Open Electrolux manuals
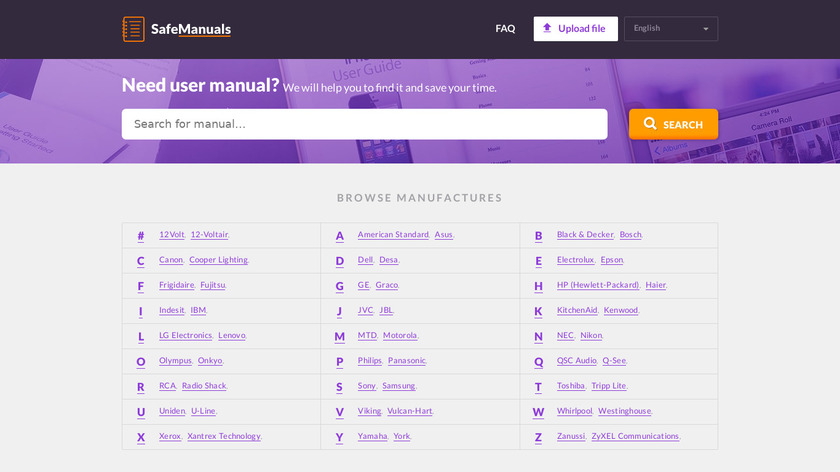Screen dimensions: 840x472 pos(575,260)
